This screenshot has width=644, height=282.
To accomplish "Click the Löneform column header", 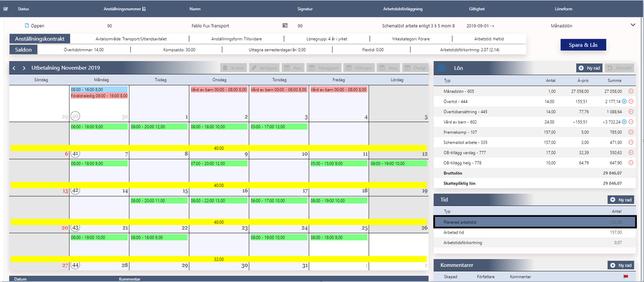I will [563, 8].
